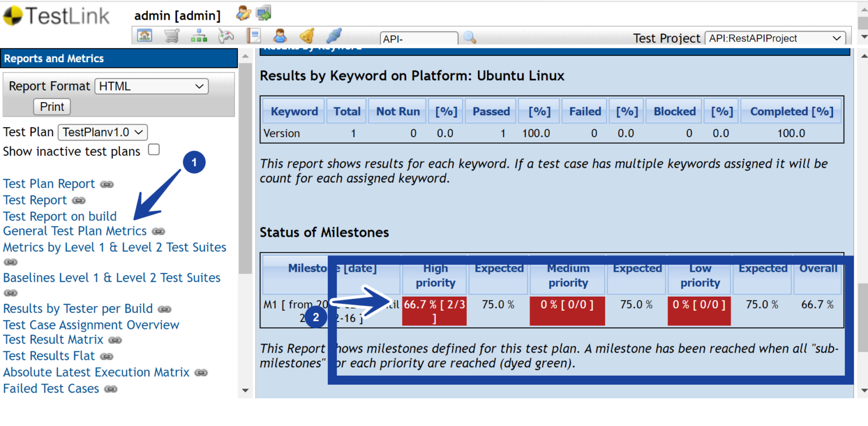Open the reports notebook icon
This screenshot has height=426, width=868.
point(253,35)
